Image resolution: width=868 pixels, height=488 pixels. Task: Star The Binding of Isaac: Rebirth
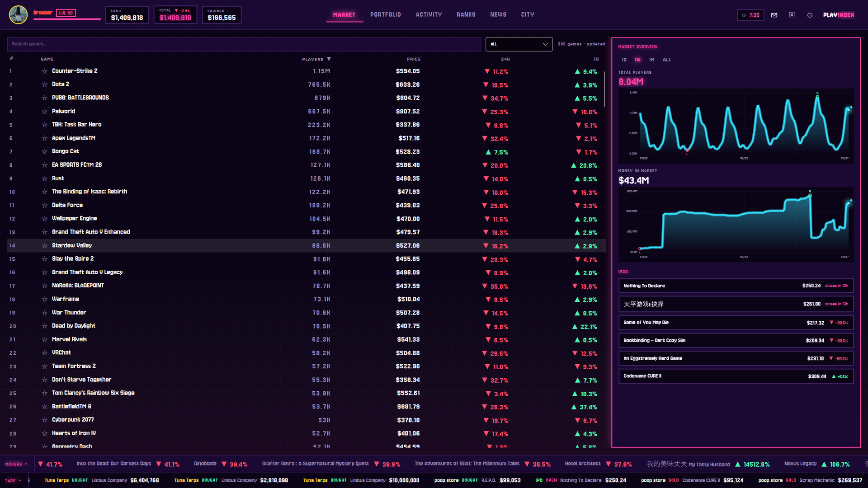(45, 192)
